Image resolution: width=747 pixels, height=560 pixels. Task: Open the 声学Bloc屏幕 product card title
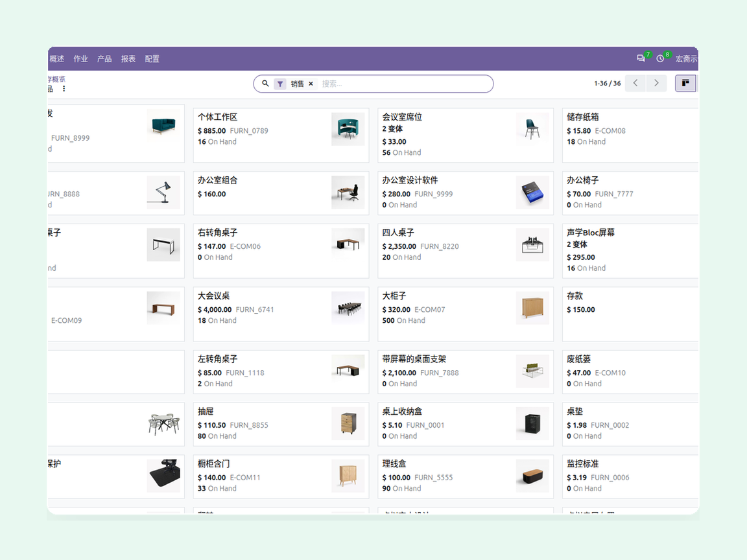[591, 233]
